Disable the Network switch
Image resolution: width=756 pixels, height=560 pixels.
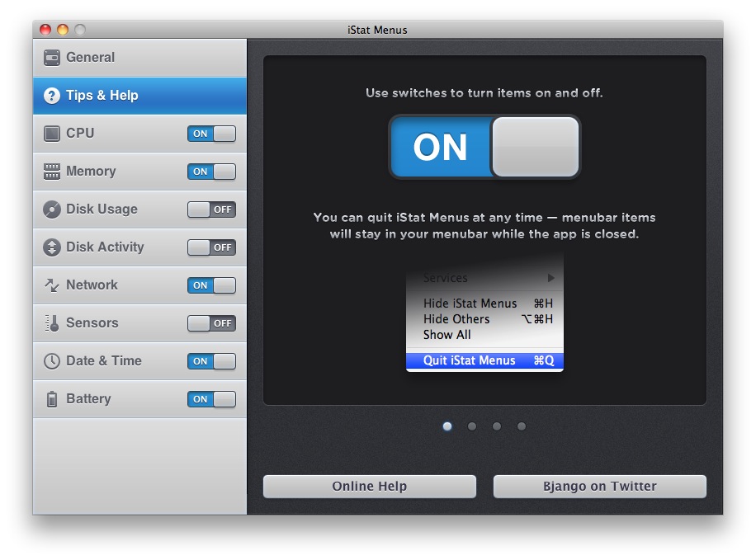click(x=211, y=285)
